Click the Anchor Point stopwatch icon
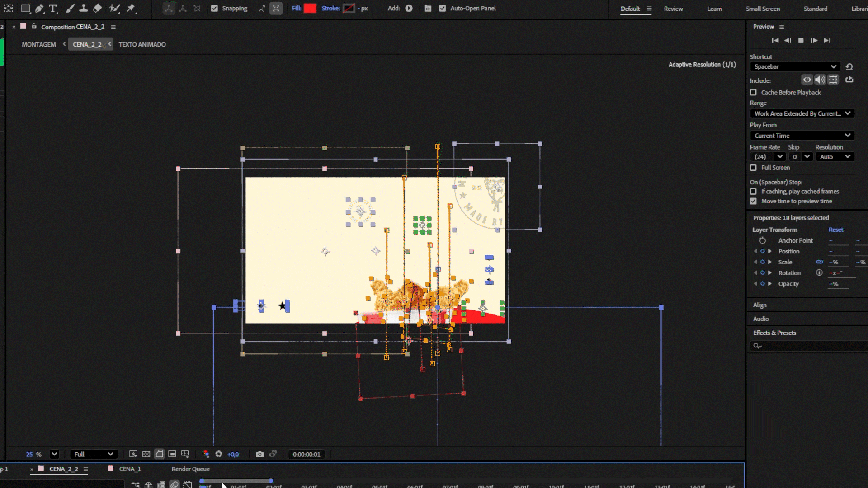The width and height of the screenshot is (868, 488). point(763,240)
